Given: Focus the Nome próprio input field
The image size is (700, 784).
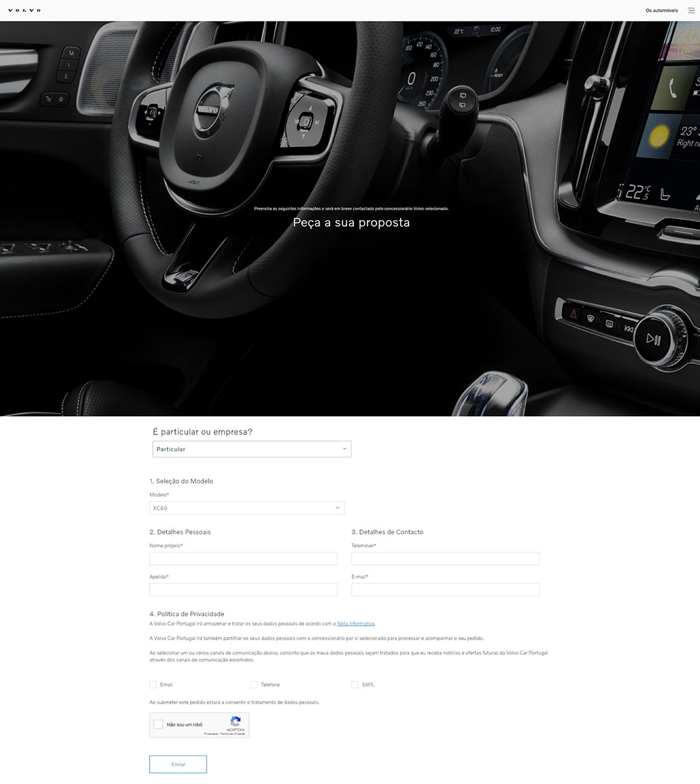Looking at the screenshot, I should 243,559.
